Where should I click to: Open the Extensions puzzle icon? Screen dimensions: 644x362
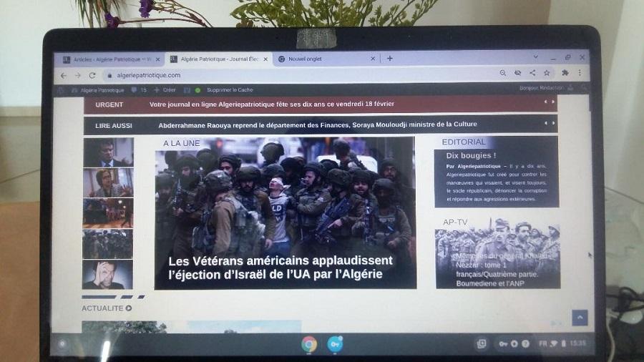click(565, 73)
